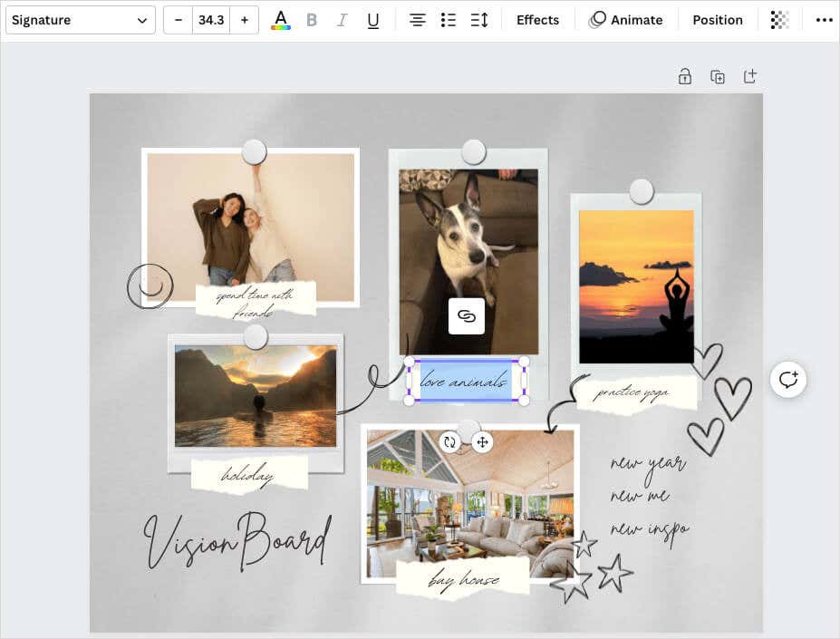Increase font size with plus button
Viewport: 840px width, 639px height.
tap(244, 20)
